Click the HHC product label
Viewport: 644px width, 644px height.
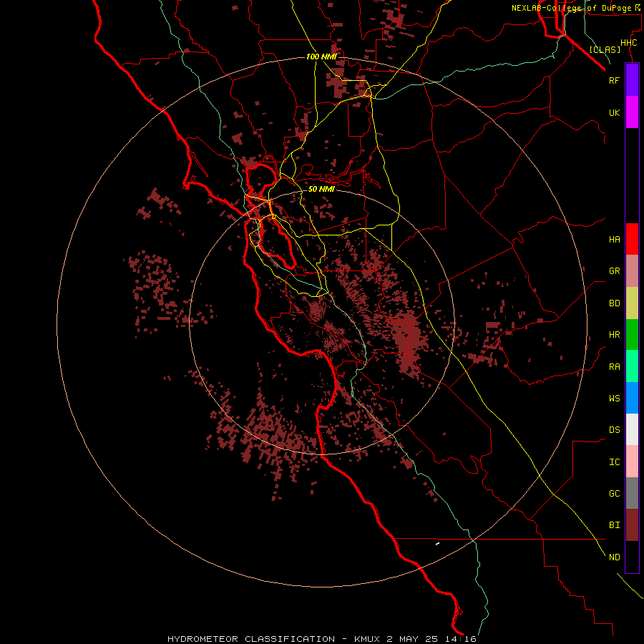click(x=628, y=43)
